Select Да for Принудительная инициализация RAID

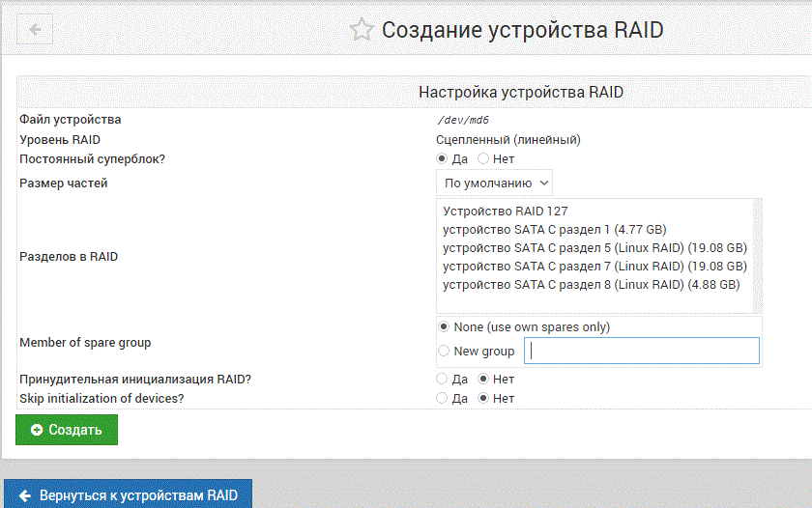[x=442, y=380]
